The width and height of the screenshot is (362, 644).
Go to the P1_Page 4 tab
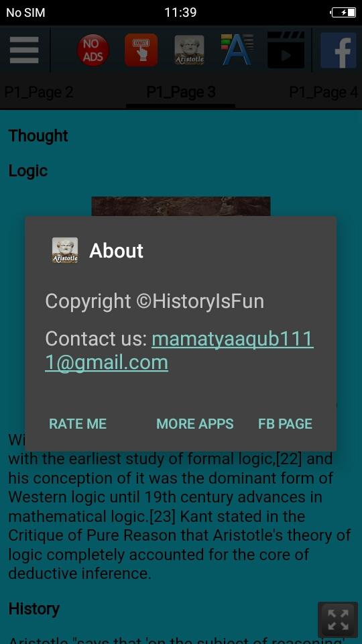[323, 92]
